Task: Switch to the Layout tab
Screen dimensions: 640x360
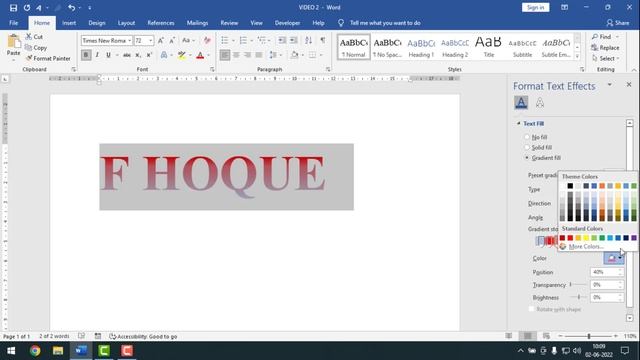Action: click(127, 23)
